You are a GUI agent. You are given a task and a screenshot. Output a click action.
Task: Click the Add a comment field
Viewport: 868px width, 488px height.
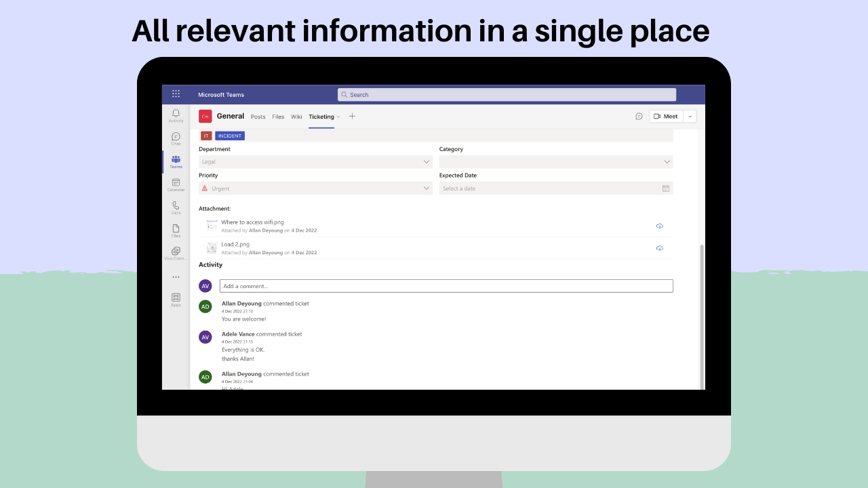(x=446, y=285)
